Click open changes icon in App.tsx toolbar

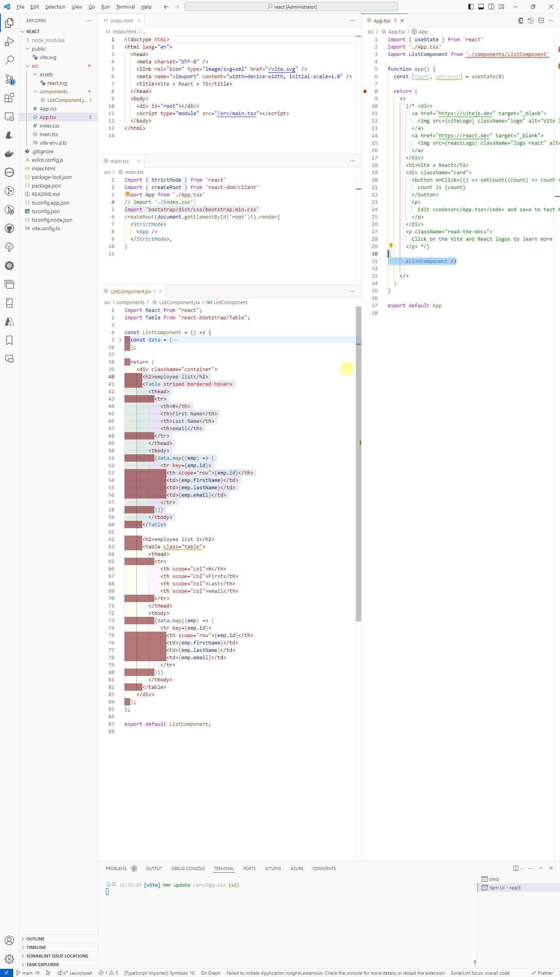(x=521, y=21)
